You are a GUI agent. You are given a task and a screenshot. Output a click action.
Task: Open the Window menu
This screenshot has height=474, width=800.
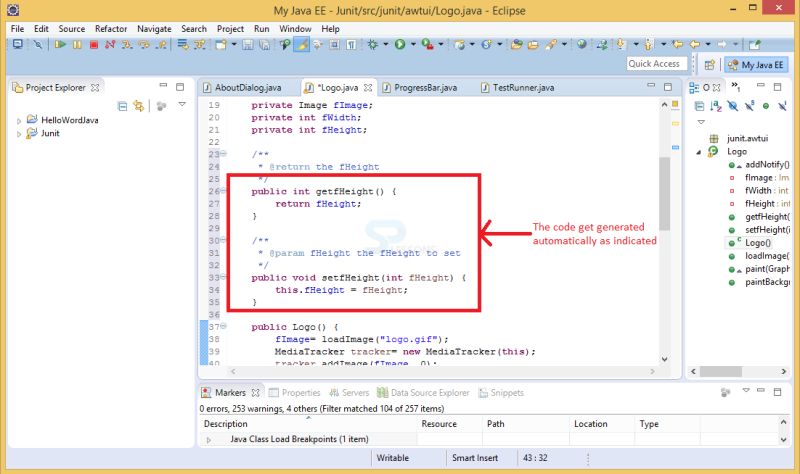[295, 29]
